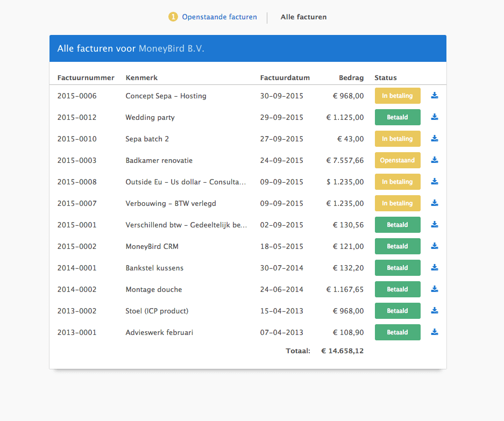
Task: Download invoice 2015-0001 Verschillend btw
Action: point(435,225)
